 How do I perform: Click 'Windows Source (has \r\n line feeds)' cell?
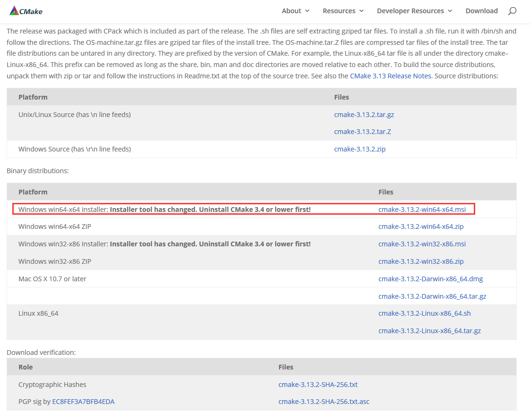(74, 149)
